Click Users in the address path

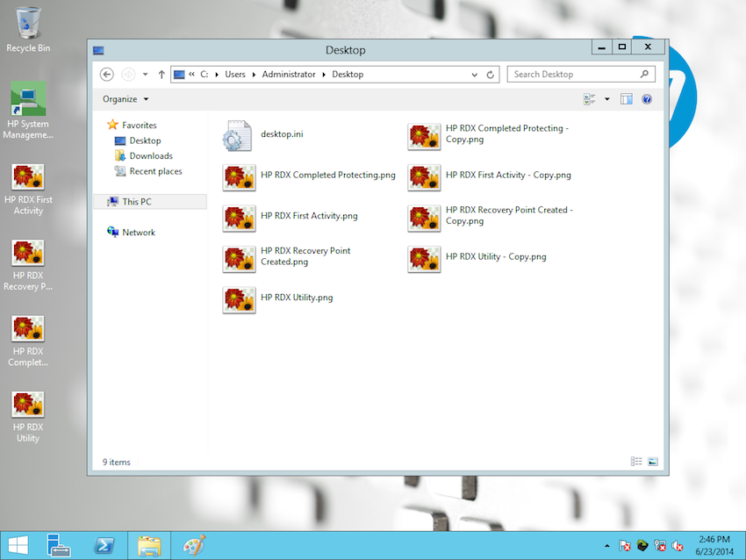pos(235,75)
